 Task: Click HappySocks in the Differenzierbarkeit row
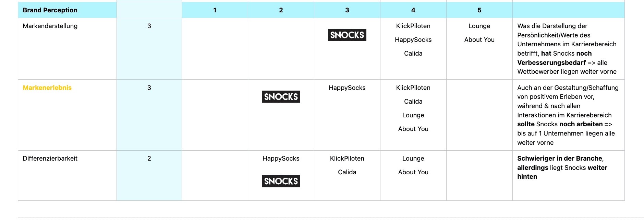pos(281,159)
